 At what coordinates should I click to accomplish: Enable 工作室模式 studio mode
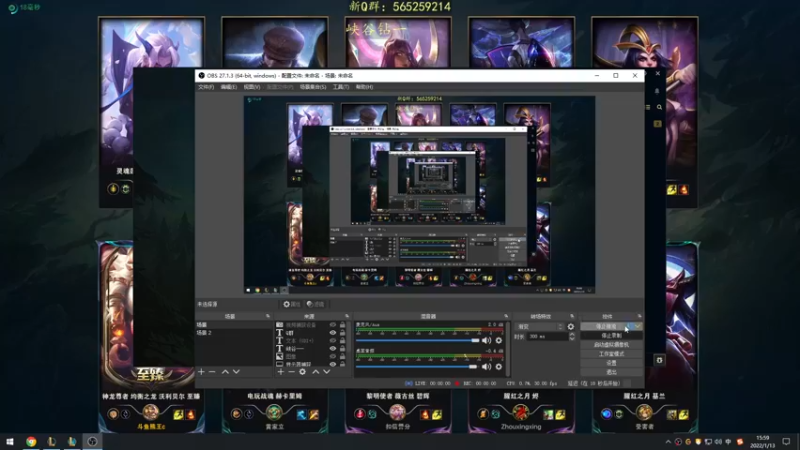(611, 354)
